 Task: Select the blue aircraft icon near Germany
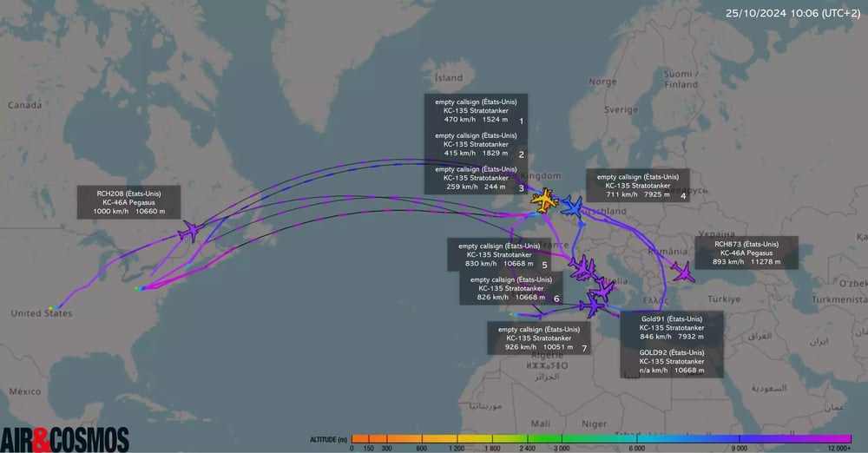(572, 207)
